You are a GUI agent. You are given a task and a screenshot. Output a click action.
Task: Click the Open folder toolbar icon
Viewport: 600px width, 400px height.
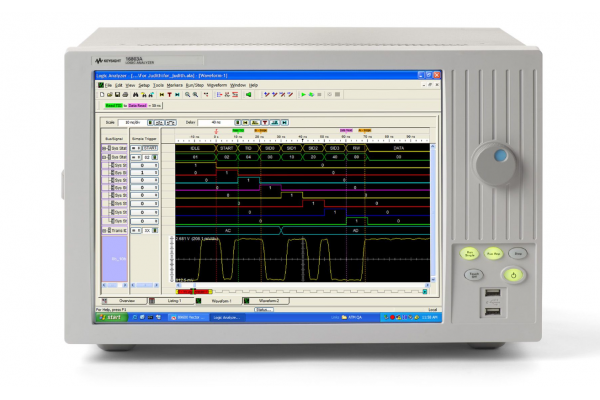(110, 95)
